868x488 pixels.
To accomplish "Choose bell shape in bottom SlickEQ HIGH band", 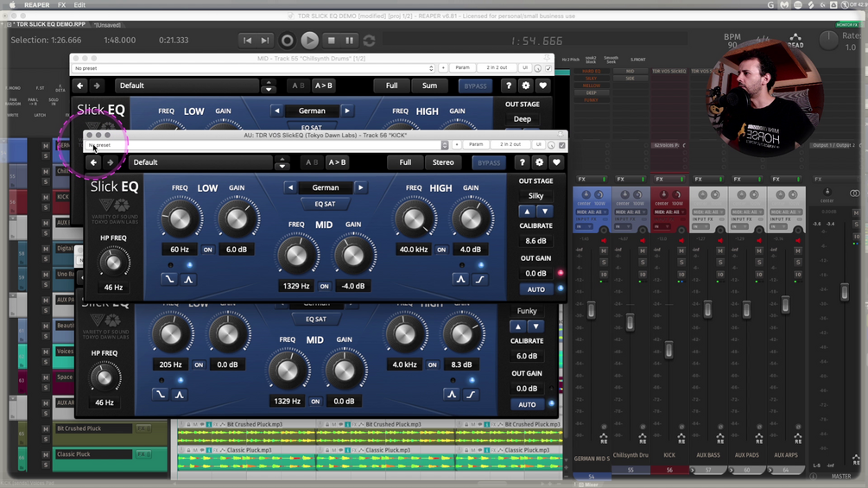I will click(x=452, y=395).
